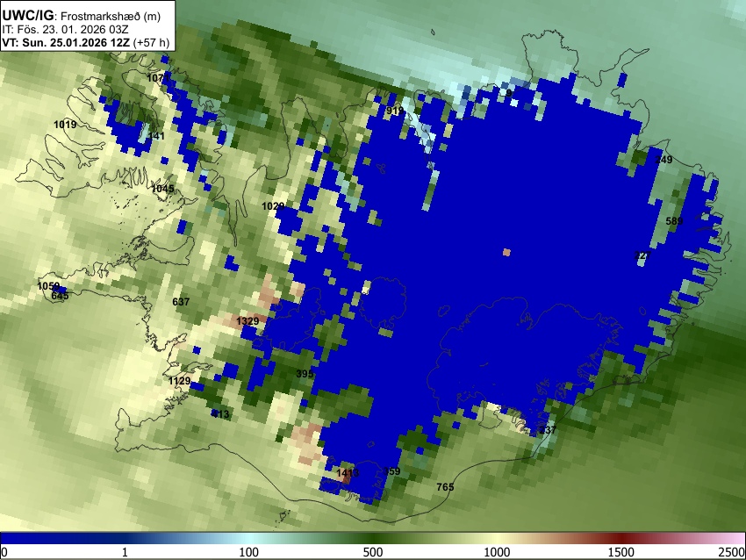Click the legend tick label 0
The height and width of the screenshot is (560, 746).
click(4, 552)
